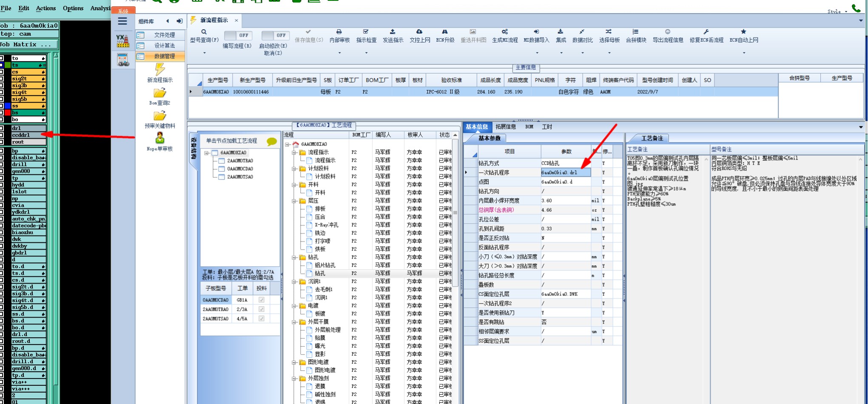The width and height of the screenshot is (868, 404).
Task: Open 预审关键物料 folder icon
Action: (160, 116)
